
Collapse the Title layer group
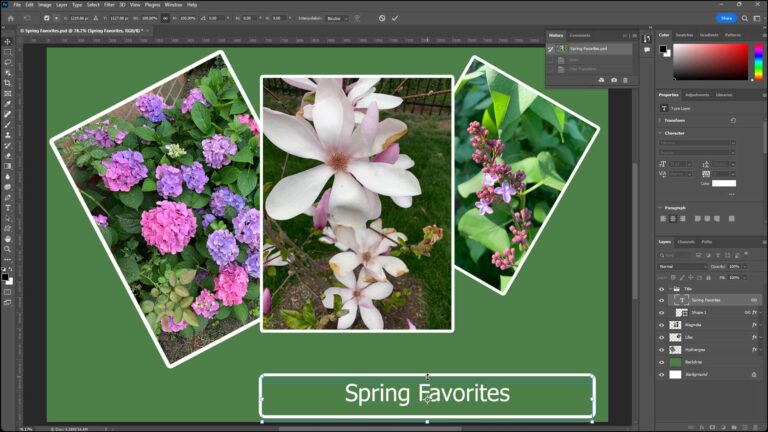[x=670, y=289]
